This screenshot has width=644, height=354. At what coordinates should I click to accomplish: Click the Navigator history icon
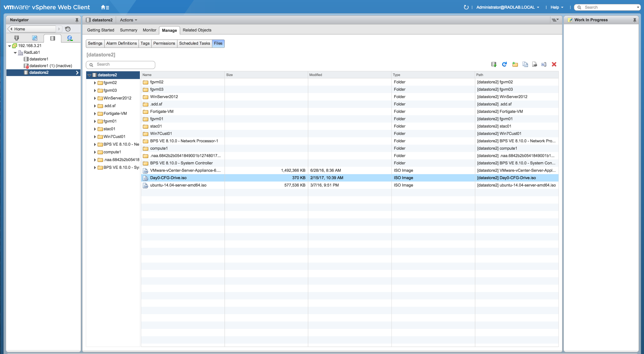68,29
